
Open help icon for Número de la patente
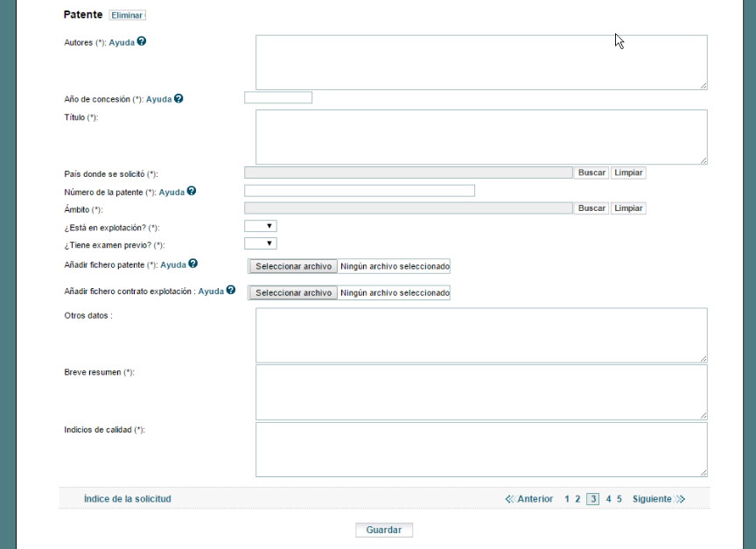(x=192, y=191)
